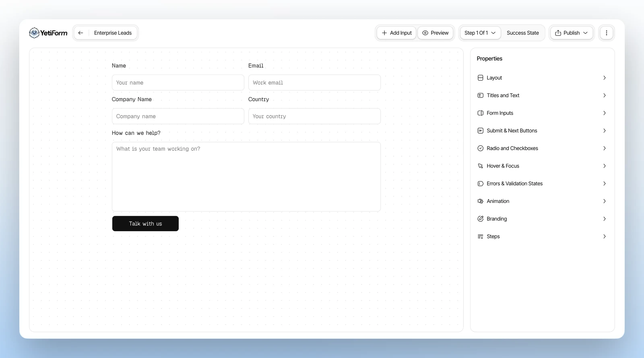Go back using the left arrow

pos(80,33)
